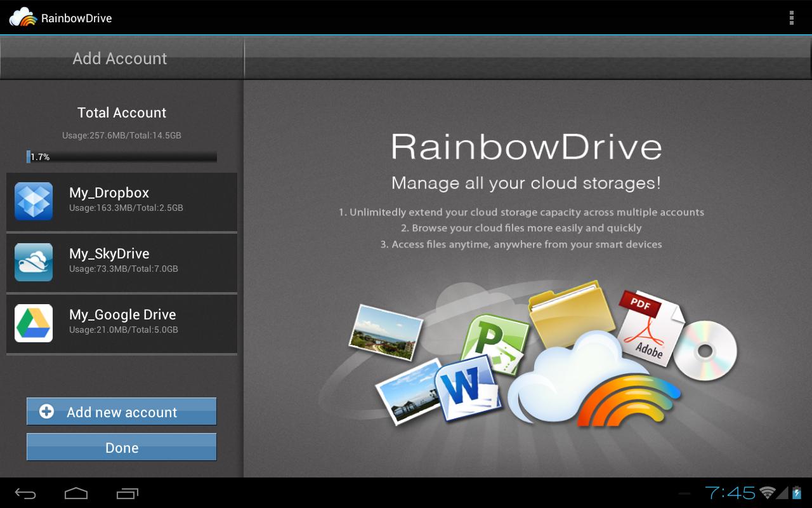Click the Done button

122,447
